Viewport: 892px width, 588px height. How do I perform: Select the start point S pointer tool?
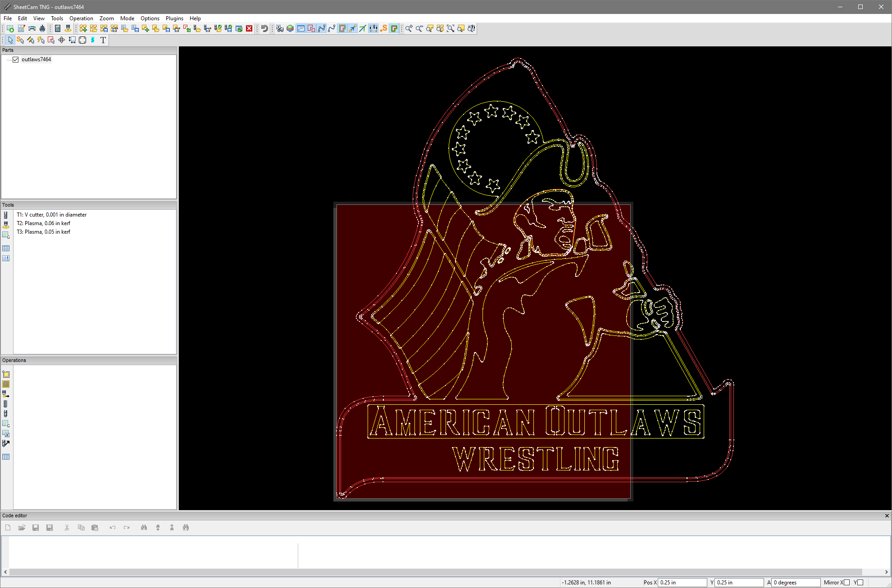point(20,40)
